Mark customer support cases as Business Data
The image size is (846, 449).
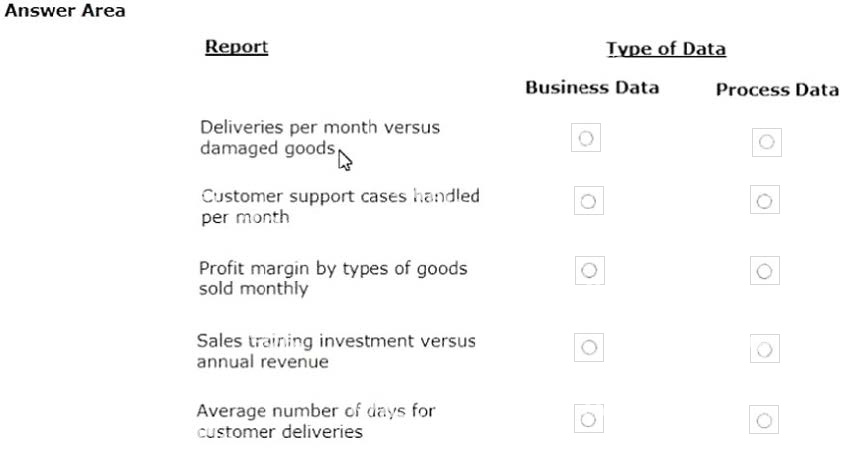(589, 201)
